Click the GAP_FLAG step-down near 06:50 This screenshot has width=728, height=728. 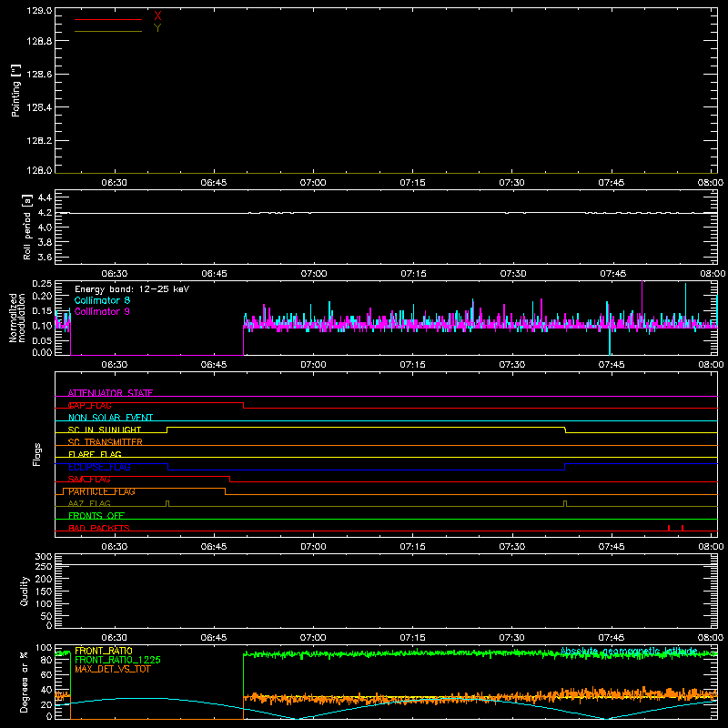pos(244,405)
